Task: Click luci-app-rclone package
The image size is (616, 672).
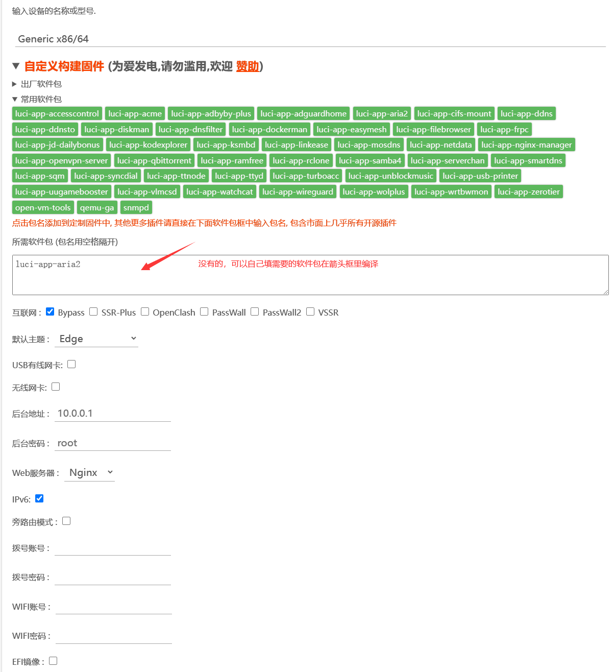Action: 301,160
